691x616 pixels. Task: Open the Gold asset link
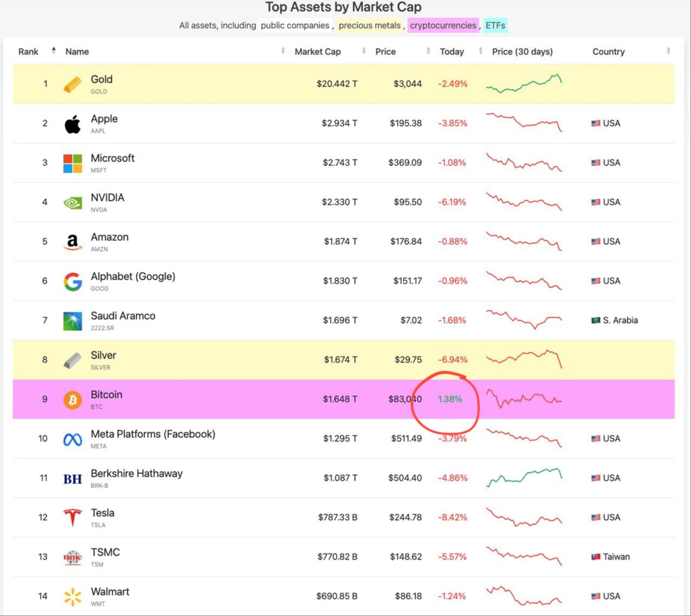[101, 79]
